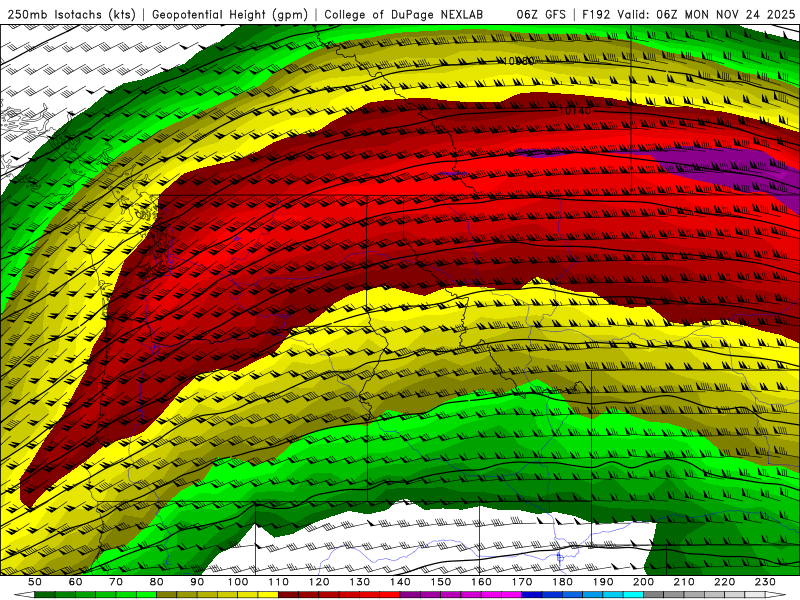Click the 210 knot legend label
This screenshot has height=600, width=800.
click(684, 582)
